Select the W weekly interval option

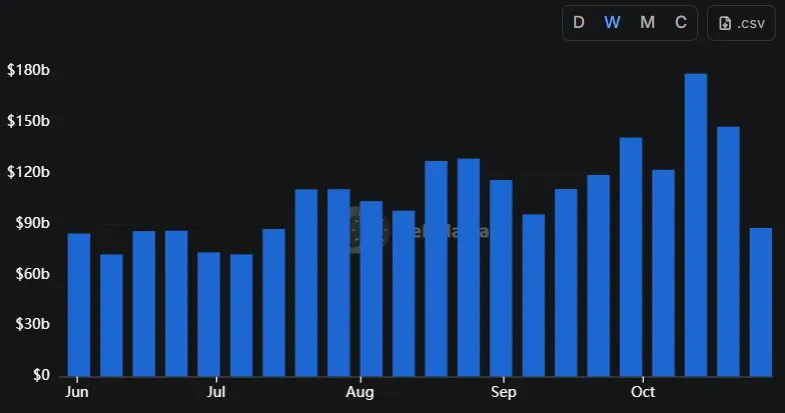[612, 23]
